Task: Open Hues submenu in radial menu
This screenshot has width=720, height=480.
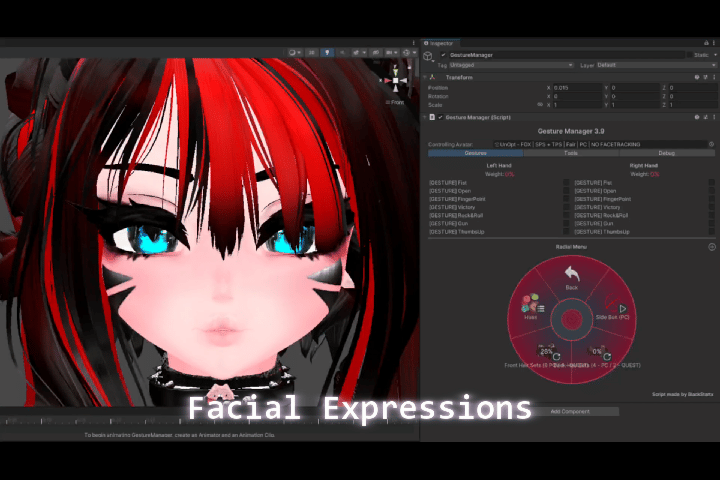Action: click(x=532, y=307)
